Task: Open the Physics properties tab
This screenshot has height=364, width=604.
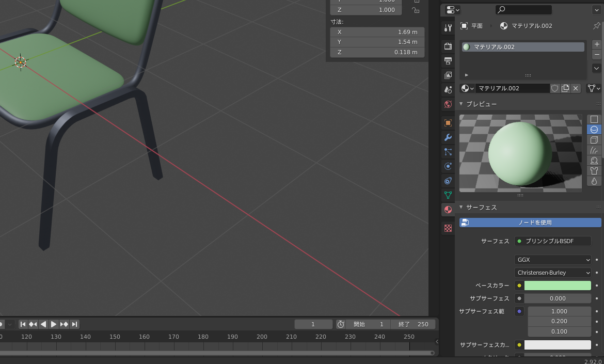Action: point(448,166)
